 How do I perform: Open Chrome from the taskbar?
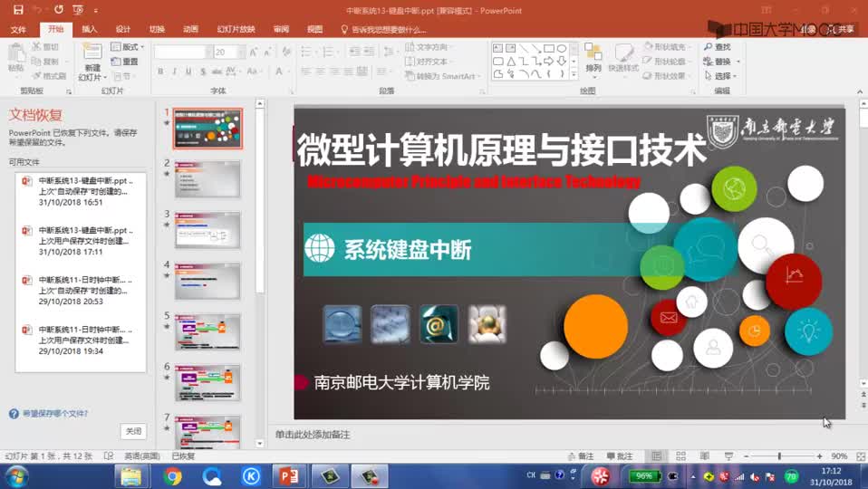click(172, 476)
